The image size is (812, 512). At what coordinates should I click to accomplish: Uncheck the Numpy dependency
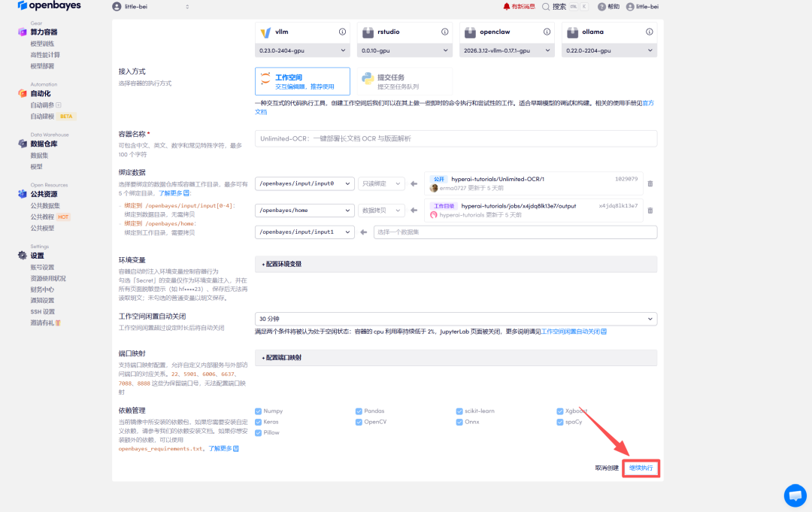coord(258,411)
